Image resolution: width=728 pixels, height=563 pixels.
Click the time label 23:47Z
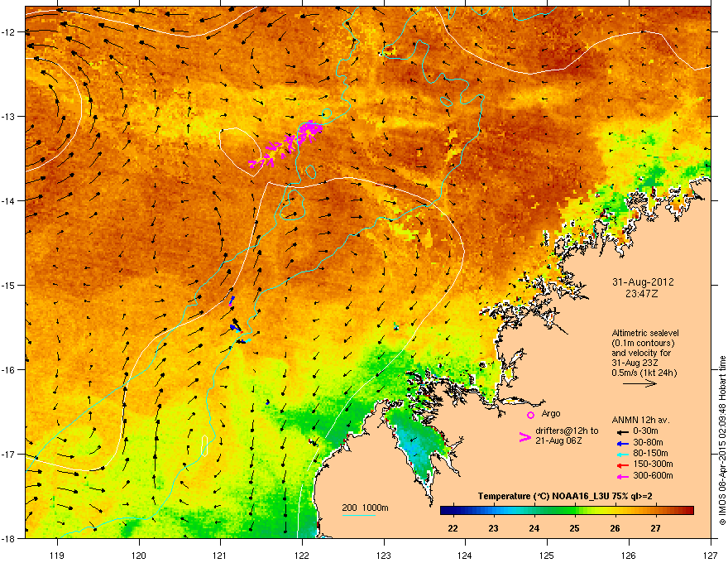(x=643, y=294)
